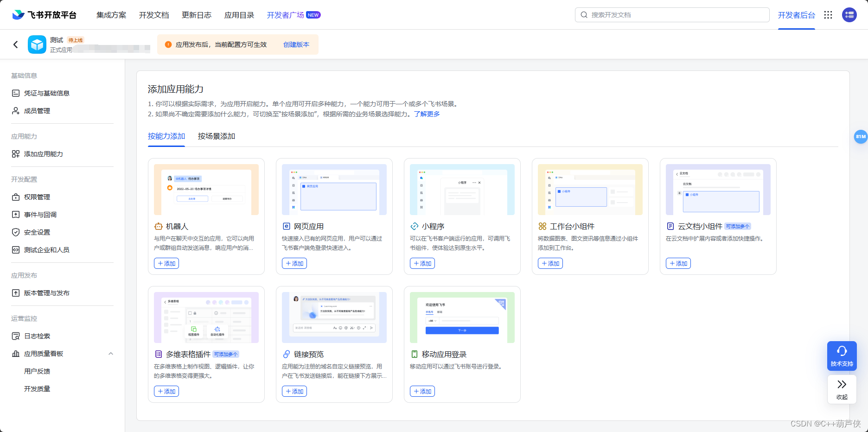Open 更新日志 in the top navigation
The image size is (868, 432).
click(197, 15)
